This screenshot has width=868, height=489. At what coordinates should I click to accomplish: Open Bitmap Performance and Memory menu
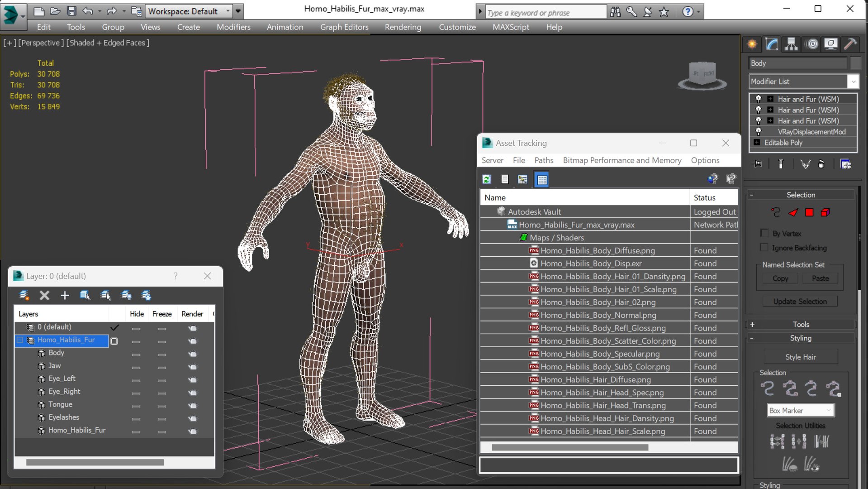click(x=622, y=160)
